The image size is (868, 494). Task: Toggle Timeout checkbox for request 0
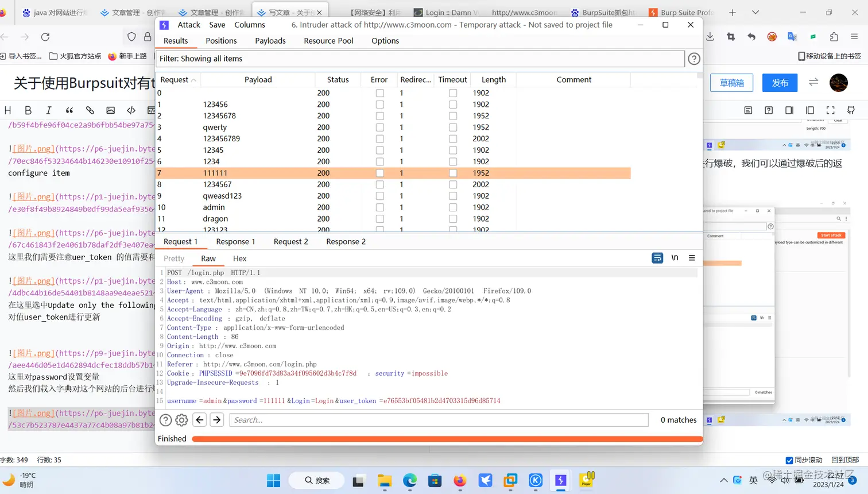tap(453, 93)
